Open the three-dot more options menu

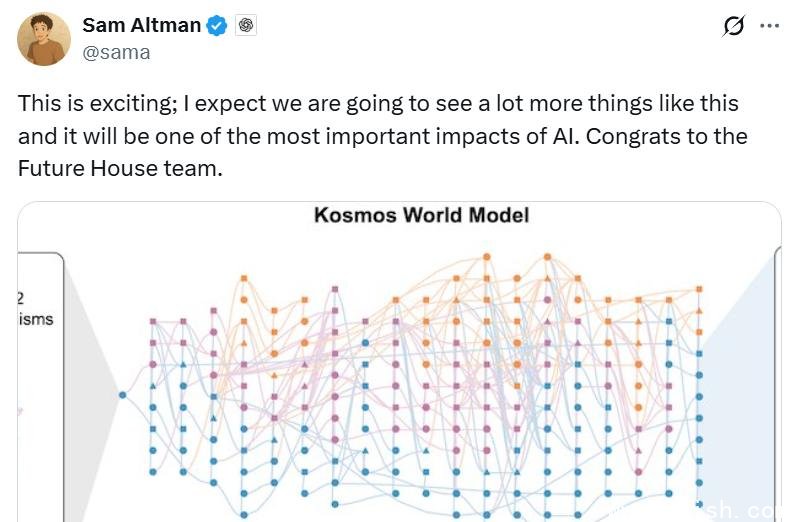coord(769,27)
